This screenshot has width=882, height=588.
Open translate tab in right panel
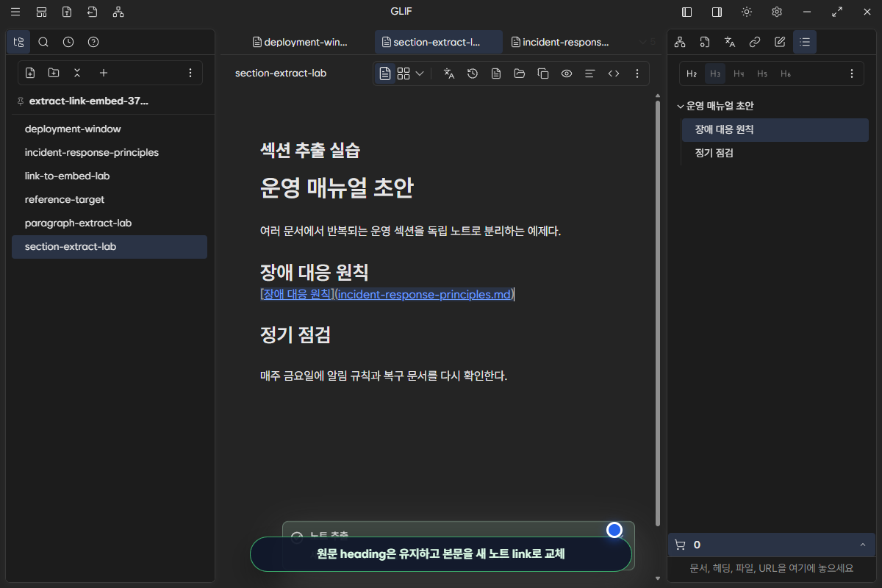[730, 42]
